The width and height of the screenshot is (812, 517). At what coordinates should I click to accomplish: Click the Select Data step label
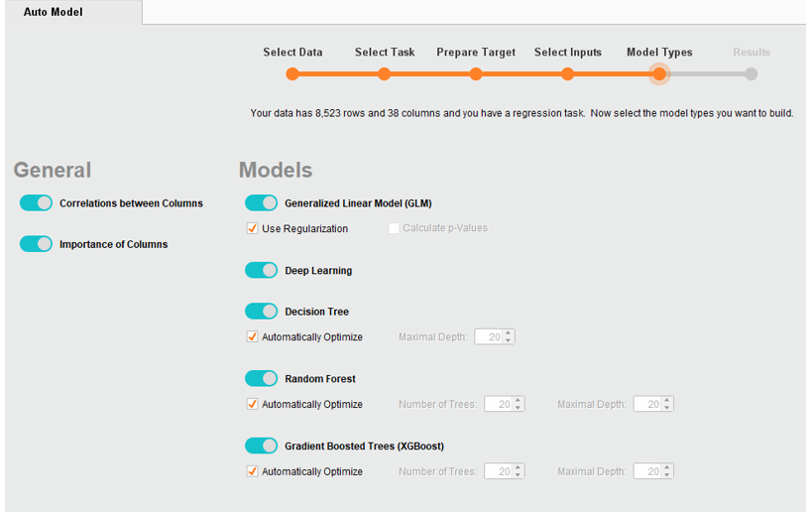point(292,53)
